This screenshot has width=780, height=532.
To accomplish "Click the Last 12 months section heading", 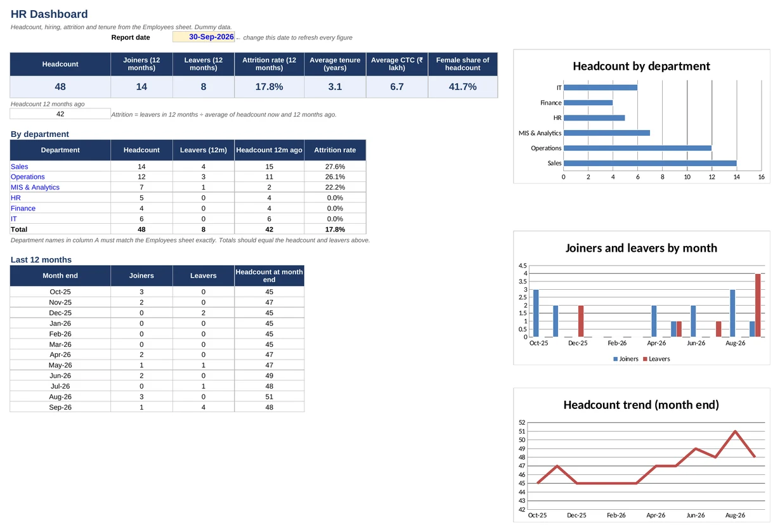I will (x=41, y=260).
